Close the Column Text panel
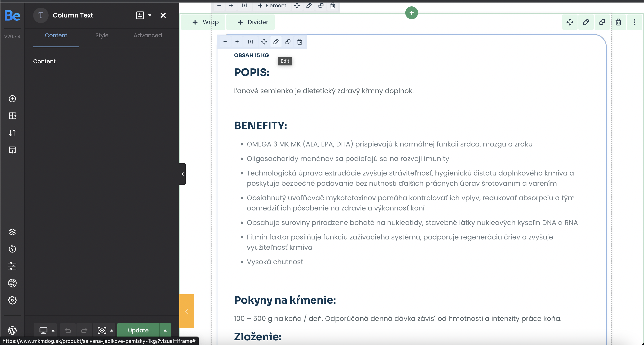 coord(163,15)
